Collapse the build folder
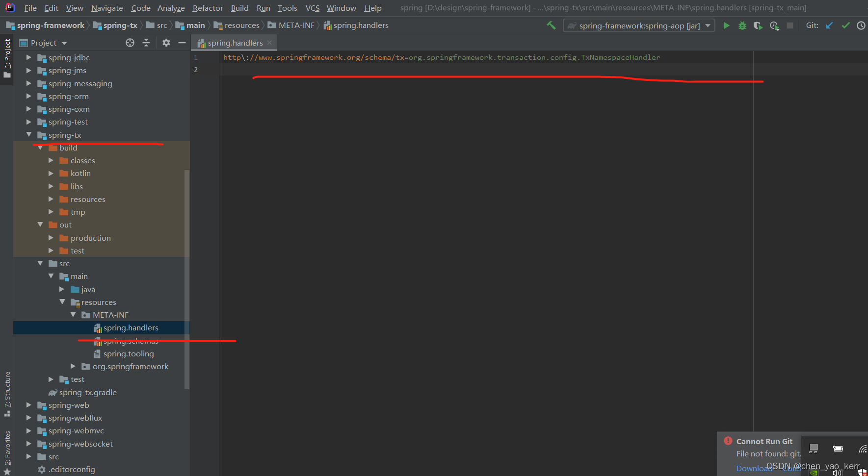This screenshot has height=476, width=868. pyautogui.click(x=40, y=148)
